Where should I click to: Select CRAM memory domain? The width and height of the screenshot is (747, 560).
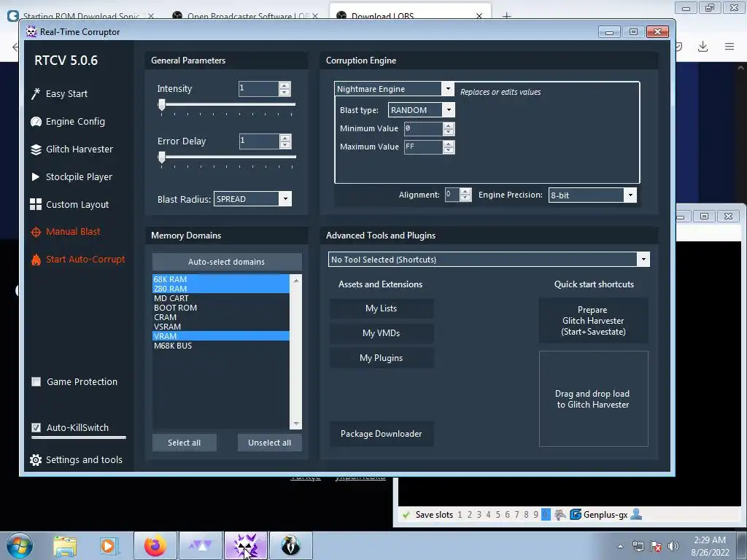[220, 317]
